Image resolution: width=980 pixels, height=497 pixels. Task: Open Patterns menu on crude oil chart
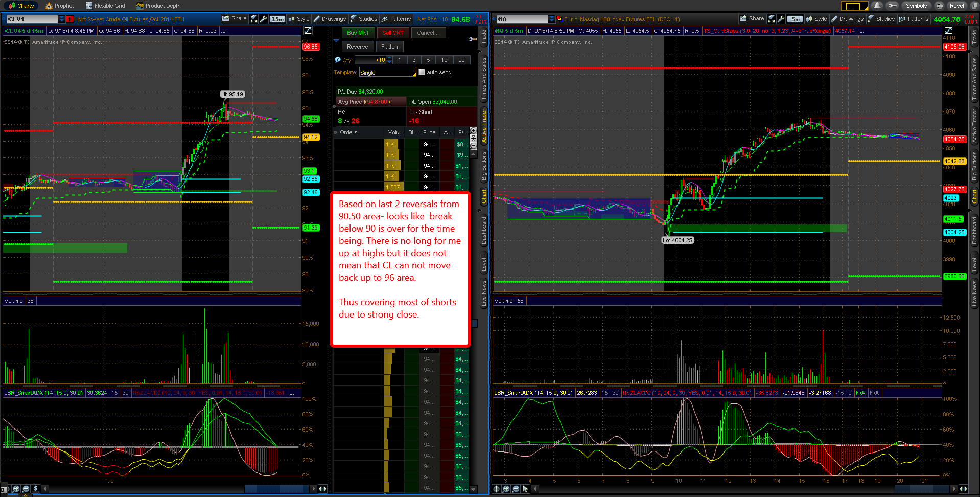coord(396,19)
